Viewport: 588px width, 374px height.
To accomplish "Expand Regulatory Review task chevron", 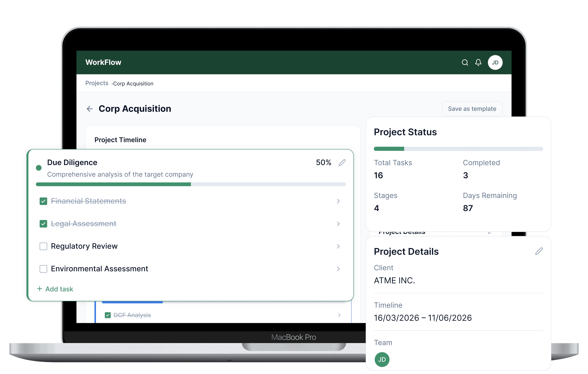I will click(x=338, y=246).
